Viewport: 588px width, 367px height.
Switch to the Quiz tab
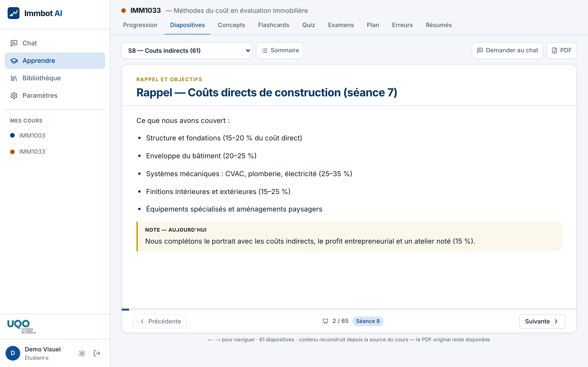pyautogui.click(x=308, y=25)
